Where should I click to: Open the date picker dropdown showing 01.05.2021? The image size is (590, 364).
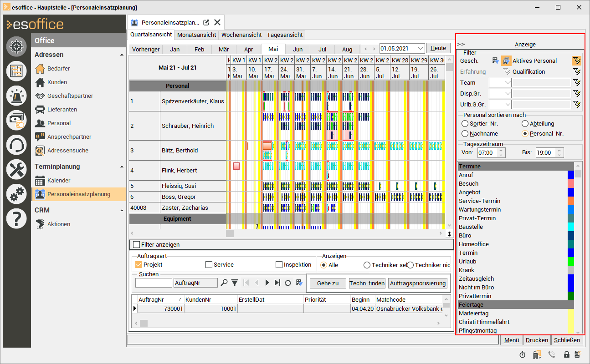click(420, 48)
